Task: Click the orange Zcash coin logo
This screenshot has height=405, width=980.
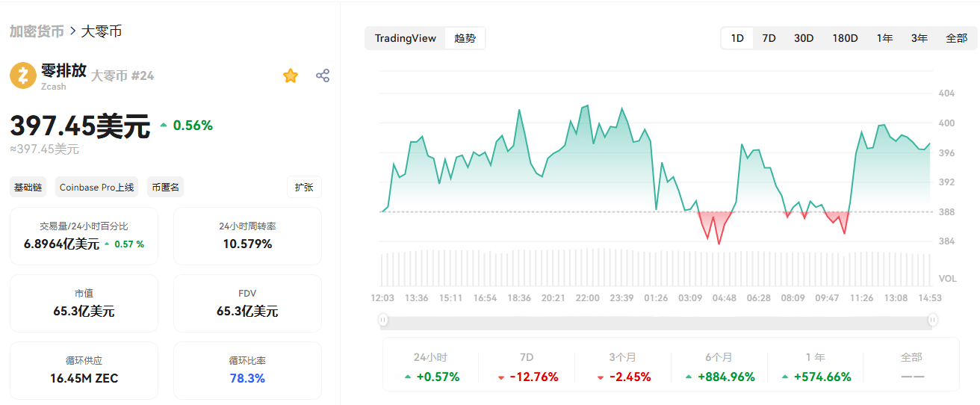Action: tap(23, 75)
